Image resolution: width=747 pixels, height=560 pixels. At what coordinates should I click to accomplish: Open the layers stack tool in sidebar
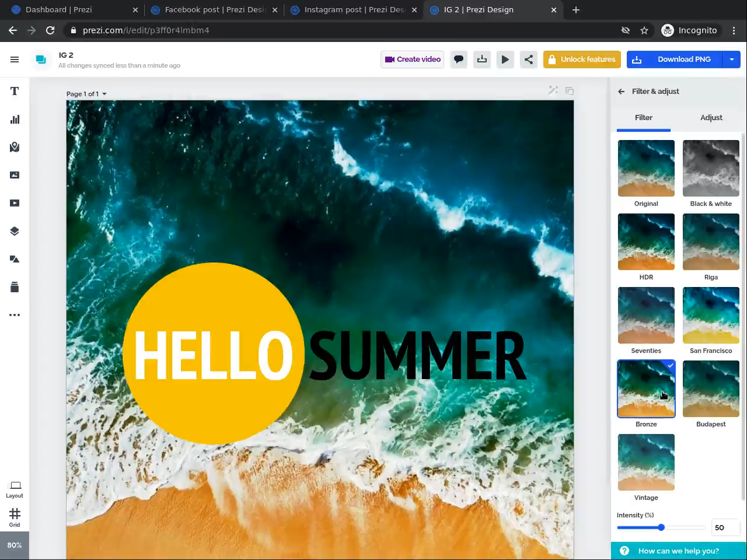pos(15,231)
